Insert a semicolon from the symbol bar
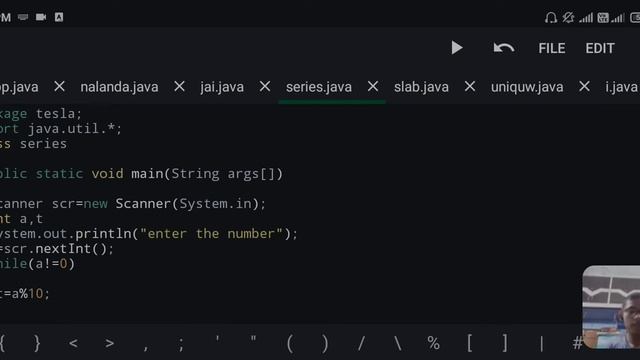Viewport: 640px width, 360px height. (181, 344)
